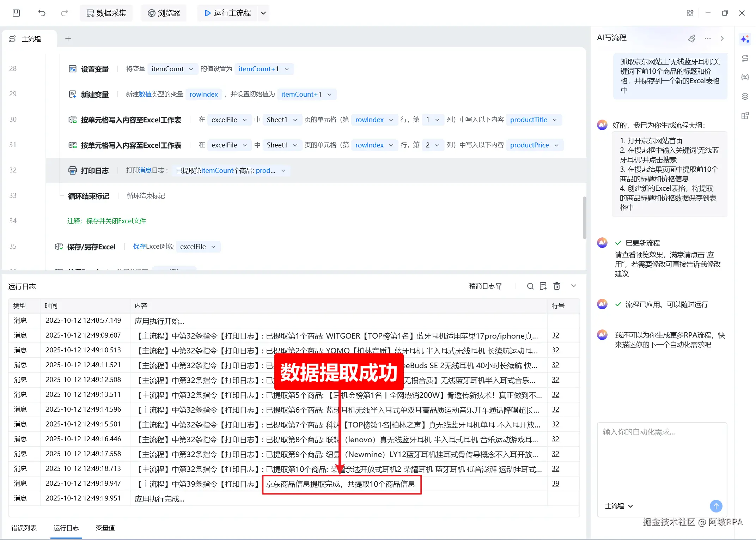Click the blue send arrow button
The height and width of the screenshot is (540, 756).
pyautogui.click(x=716, y=506)
